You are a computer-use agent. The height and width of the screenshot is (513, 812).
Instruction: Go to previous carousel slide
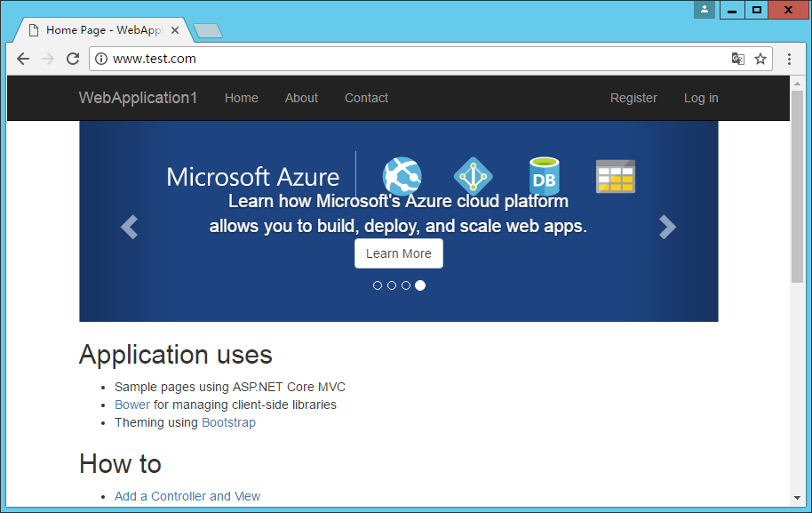click(130, 228)
